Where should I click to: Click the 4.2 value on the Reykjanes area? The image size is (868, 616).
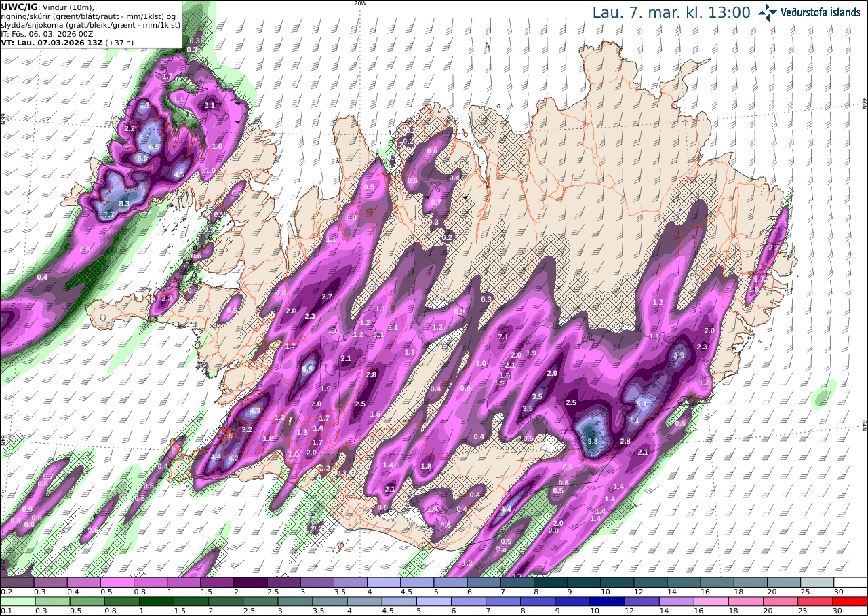233,458
